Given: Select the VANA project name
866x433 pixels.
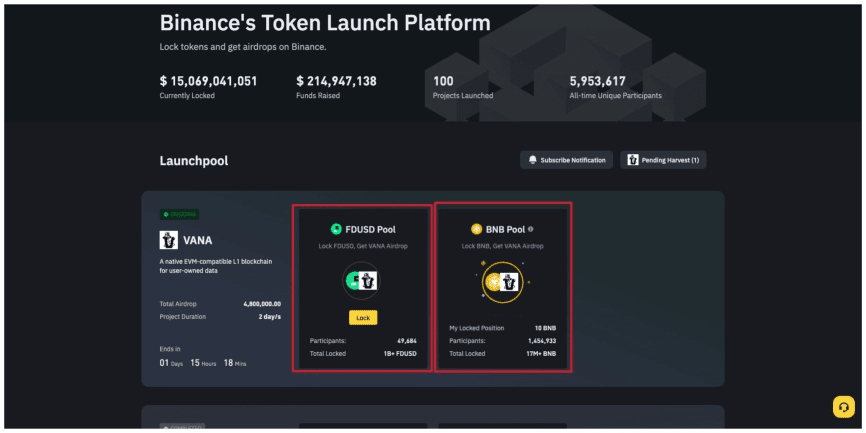Looking at the screenshot, I should (198, 240).
